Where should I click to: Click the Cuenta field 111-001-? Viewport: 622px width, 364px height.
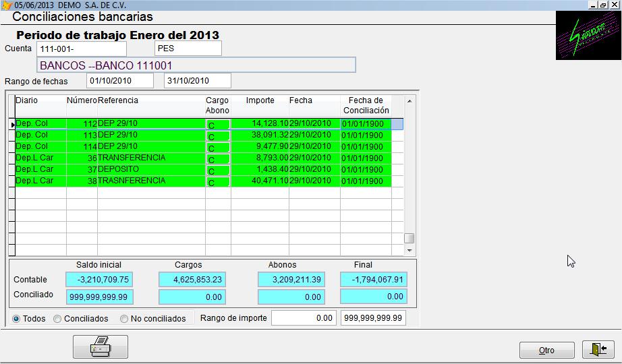pos(82,49)
